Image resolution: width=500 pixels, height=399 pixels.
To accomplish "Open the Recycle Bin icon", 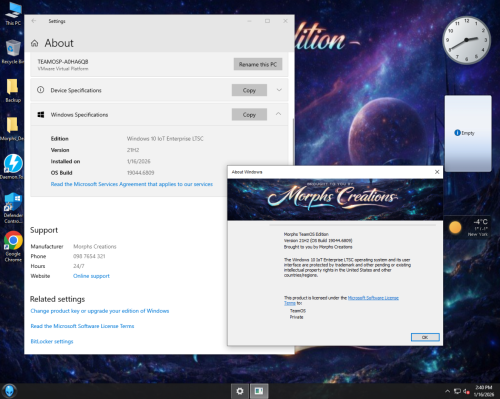I will pos(13,52).
